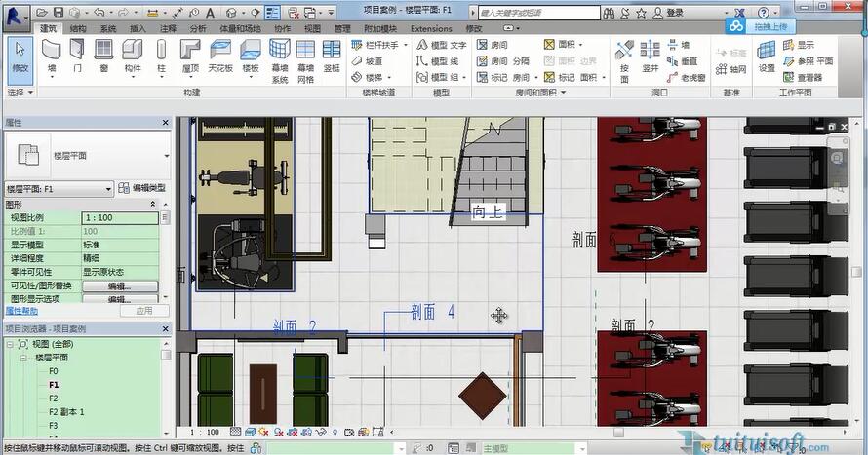Switch to the 结构 ribbon tab

(x=77, y=29)
